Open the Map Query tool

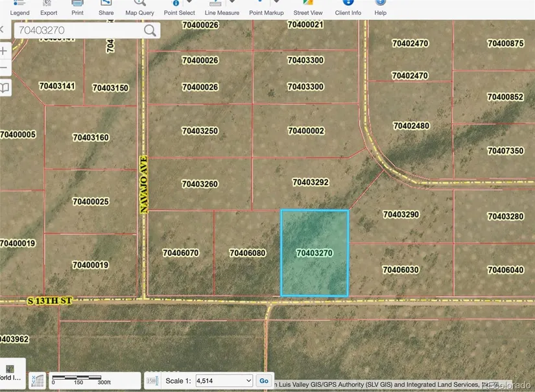pyautogui.click(x=139, y=8)
